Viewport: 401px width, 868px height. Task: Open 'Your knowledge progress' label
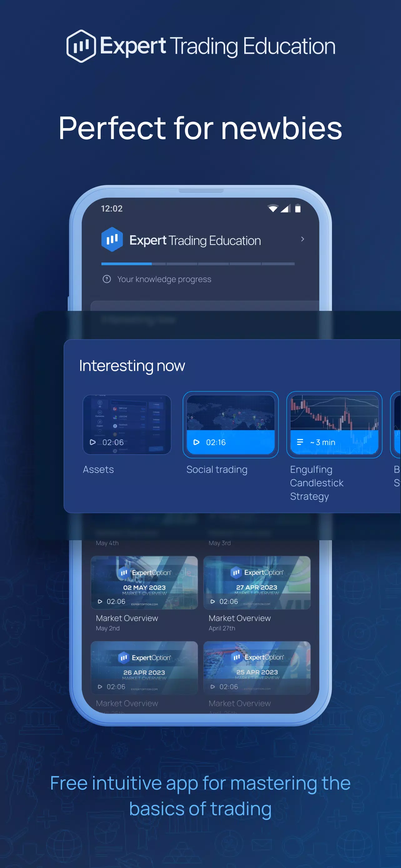(x=164, y=279)
